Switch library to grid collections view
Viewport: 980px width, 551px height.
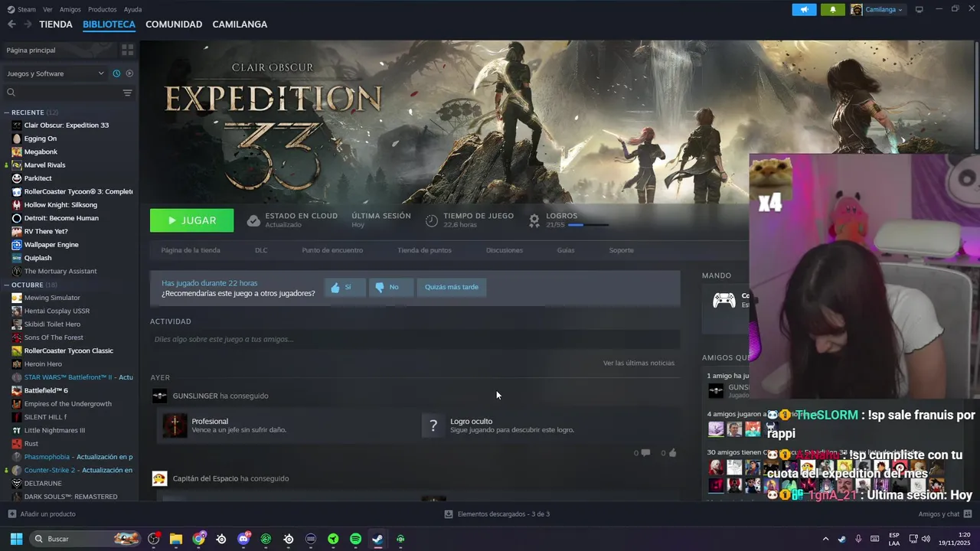(x=127, y=50)
